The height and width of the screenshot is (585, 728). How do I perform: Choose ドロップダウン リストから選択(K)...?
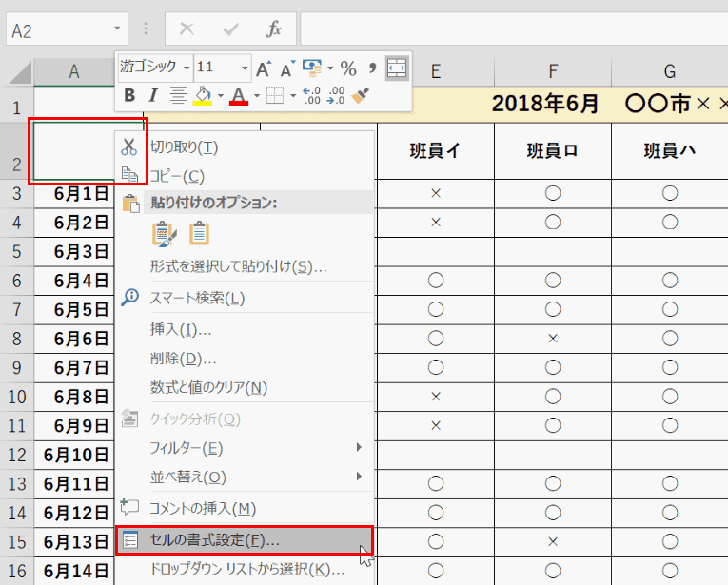245,569
